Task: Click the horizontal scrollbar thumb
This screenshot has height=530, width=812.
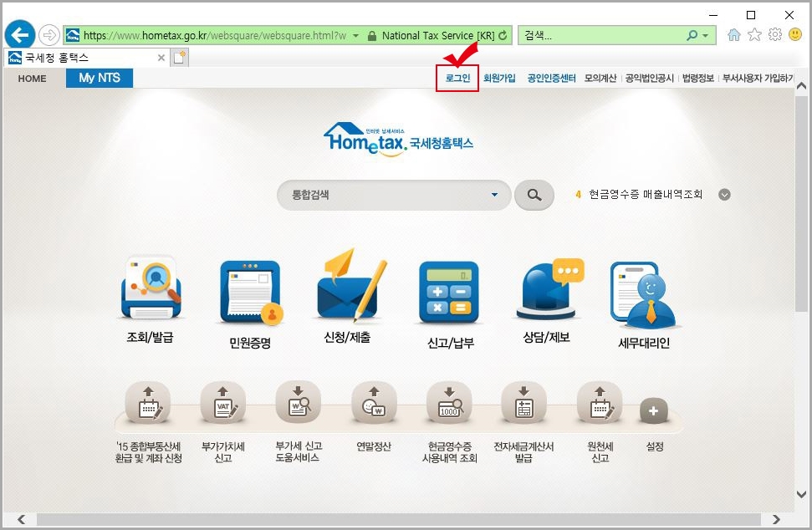Action: click(x=399, y=519)
